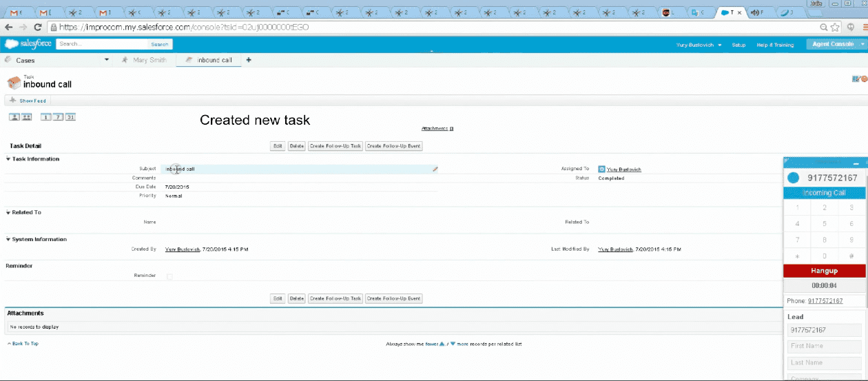Click the pencil edit icon beside Subject
This screenshot has width=868, height=381.
point(435,169)
